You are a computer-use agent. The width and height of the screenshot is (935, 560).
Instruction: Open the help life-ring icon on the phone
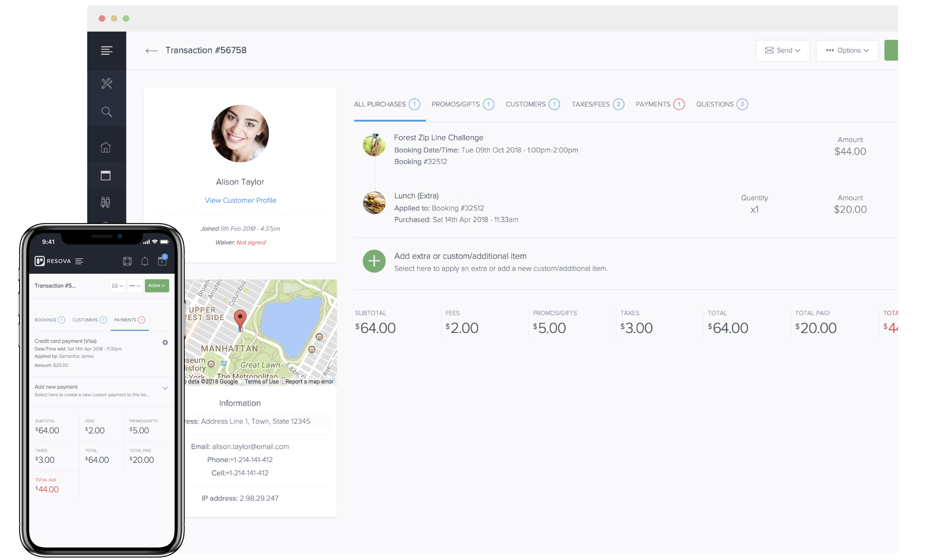click(x=127, y=261)
